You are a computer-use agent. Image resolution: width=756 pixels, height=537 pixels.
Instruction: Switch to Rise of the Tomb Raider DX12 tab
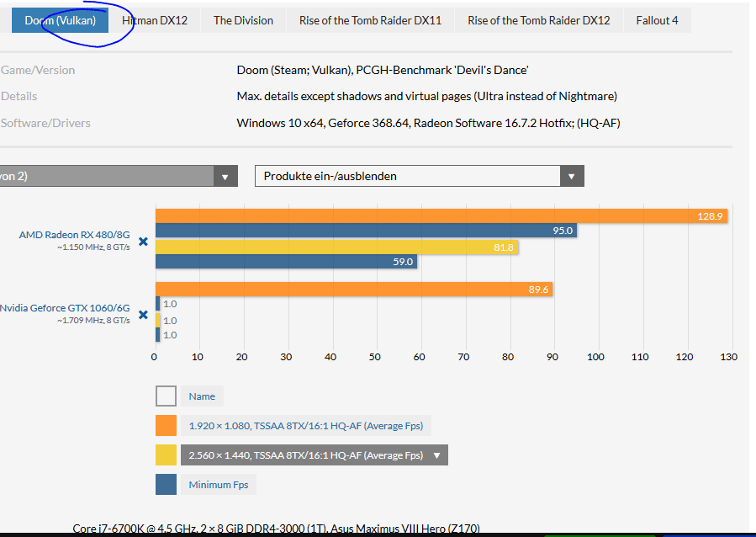tap(538, 20)
